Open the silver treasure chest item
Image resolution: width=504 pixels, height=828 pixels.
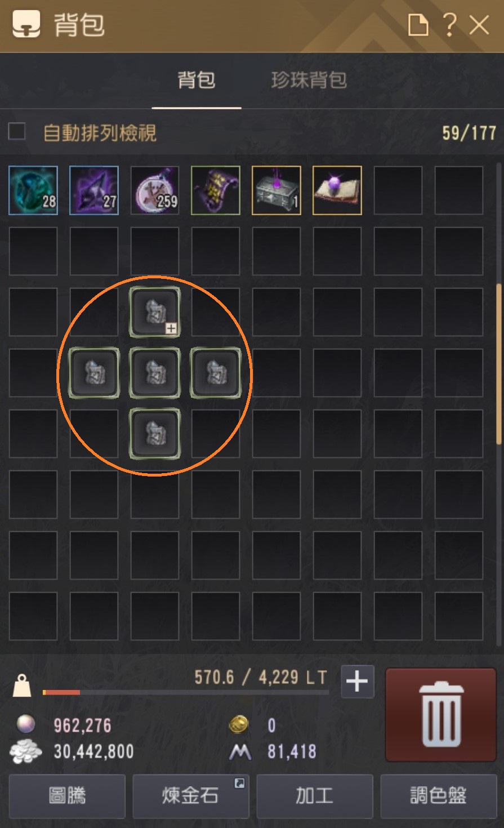(276, 190)
